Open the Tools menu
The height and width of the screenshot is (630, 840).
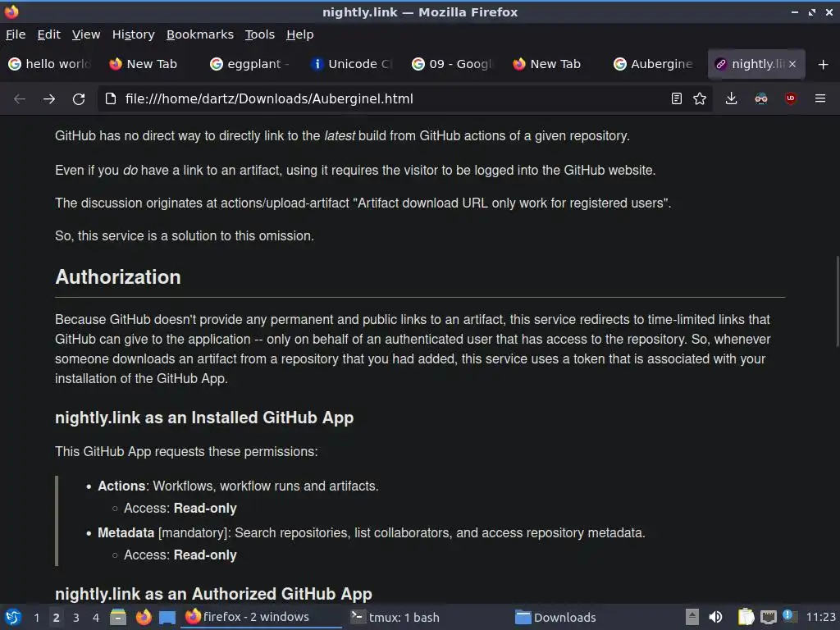point(260,34)
